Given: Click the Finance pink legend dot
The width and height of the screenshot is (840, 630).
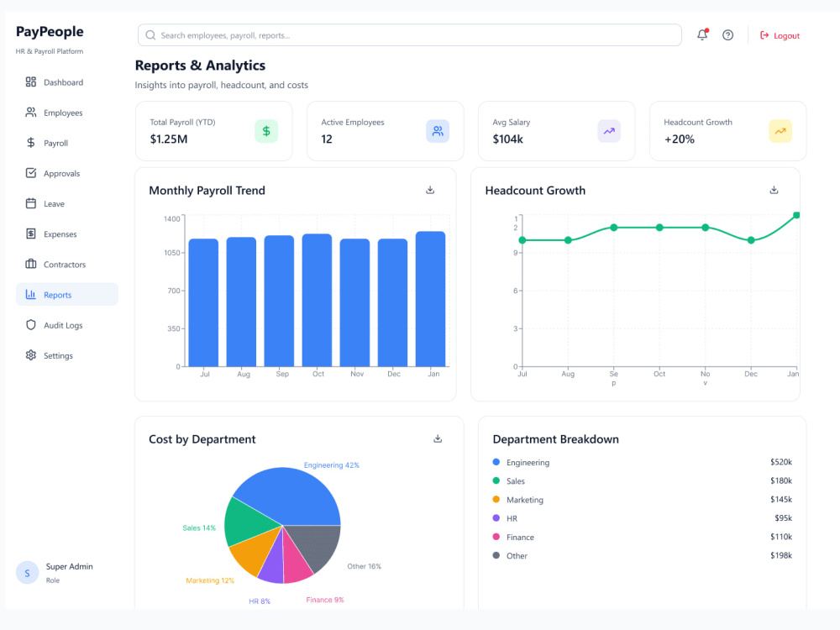Looking at the screenshot, I should tap(496, 537).
